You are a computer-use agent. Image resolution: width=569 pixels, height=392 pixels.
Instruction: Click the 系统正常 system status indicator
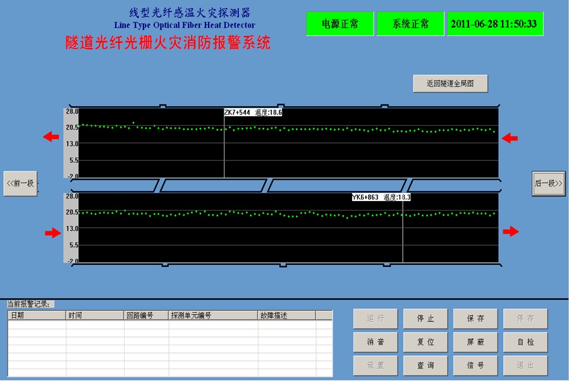click(x=410, y=24)
